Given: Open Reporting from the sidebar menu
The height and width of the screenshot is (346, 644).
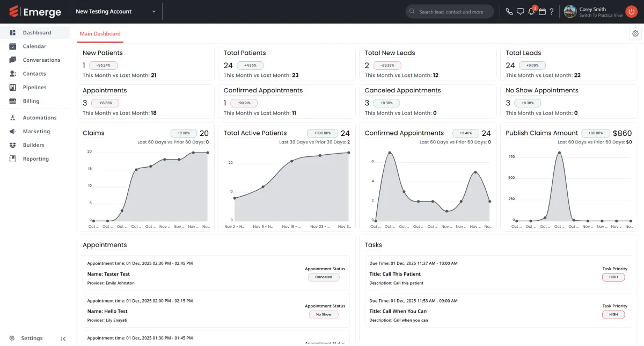Looking at the screenshot, I should 35,159.
